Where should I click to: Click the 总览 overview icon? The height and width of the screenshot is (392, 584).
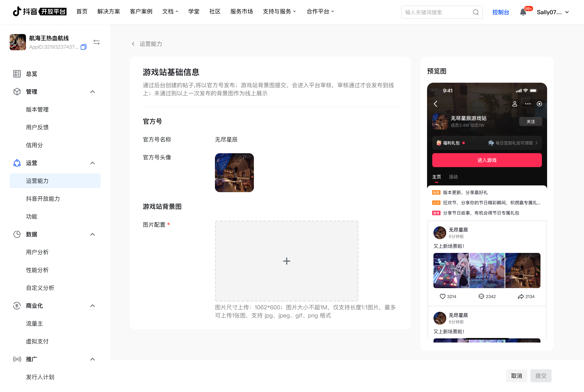(x=17, y=74)
